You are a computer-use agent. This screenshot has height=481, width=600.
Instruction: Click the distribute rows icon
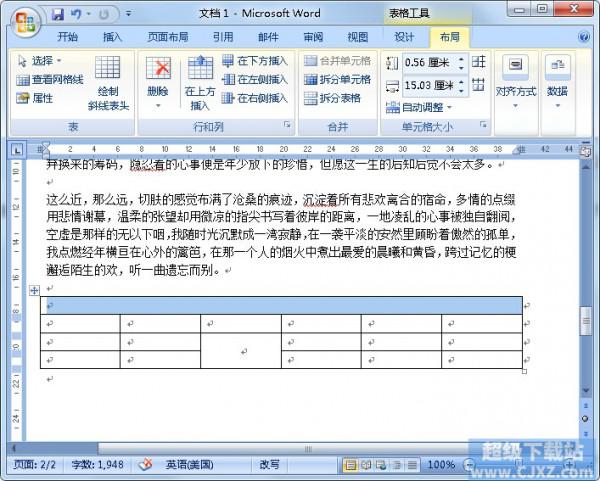(x=479, y=62)
